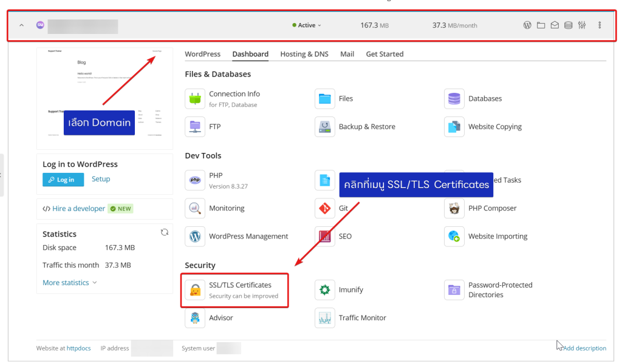Image resolution: width=622 pixels, height=364 pixels.
Task: Expand the Active status dropdown
Action: (307, 25)
